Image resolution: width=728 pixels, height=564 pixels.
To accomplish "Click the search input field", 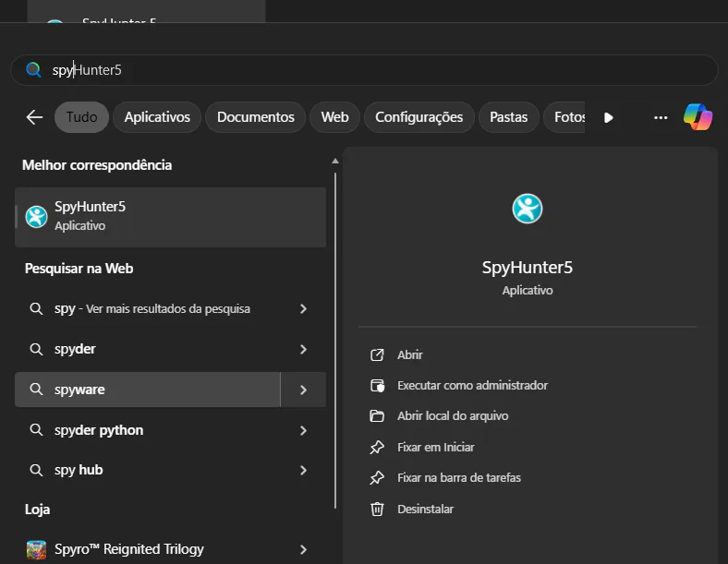I will click(x=370, y=70).
